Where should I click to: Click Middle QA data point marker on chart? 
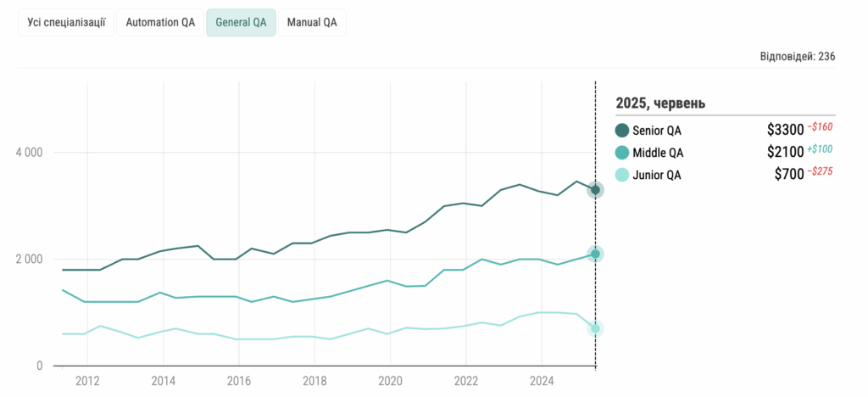point(596,254)
